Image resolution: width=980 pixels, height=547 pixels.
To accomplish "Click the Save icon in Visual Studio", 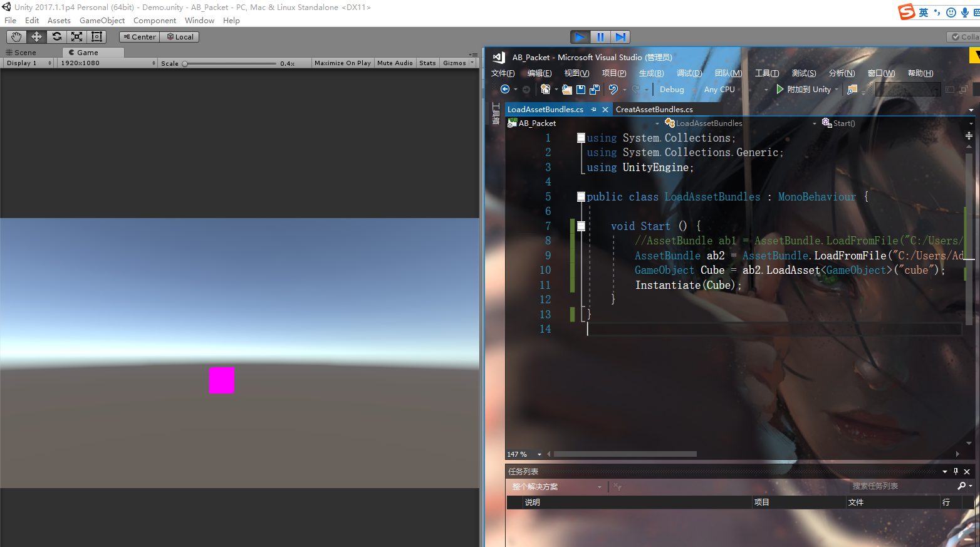I will click(581, 90).
